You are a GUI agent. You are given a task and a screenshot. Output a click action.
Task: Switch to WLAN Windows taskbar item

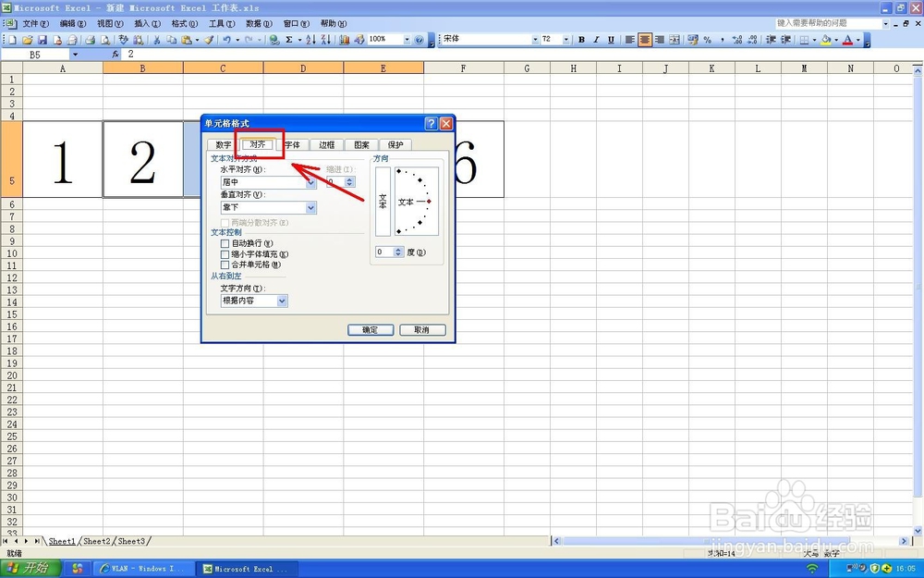[143, 569]
